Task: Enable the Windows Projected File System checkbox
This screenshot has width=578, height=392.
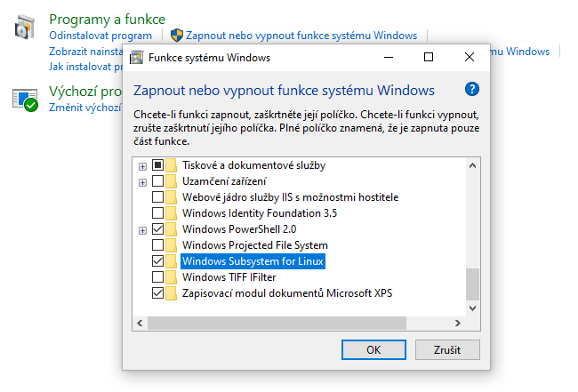Action: (158, 245)
